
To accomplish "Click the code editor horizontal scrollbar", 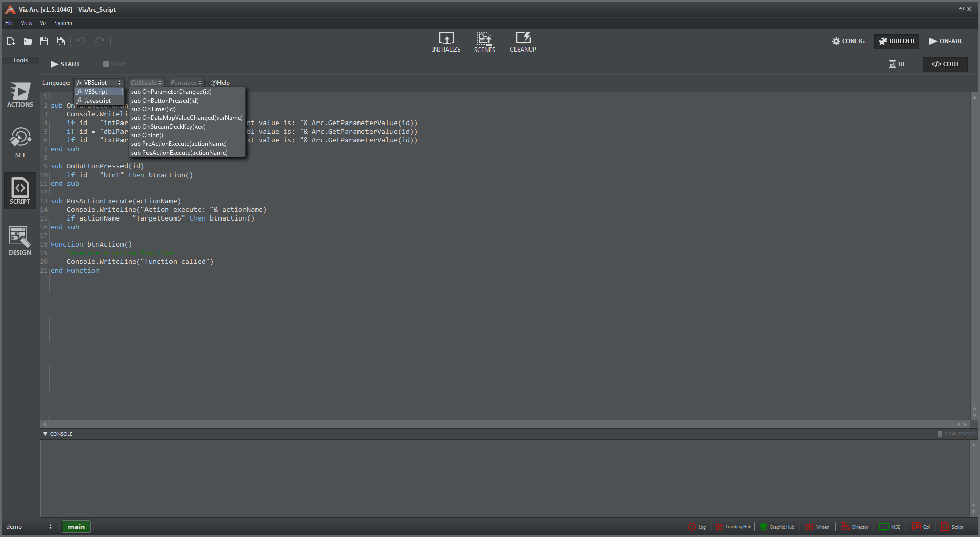I will pos(505,424).
